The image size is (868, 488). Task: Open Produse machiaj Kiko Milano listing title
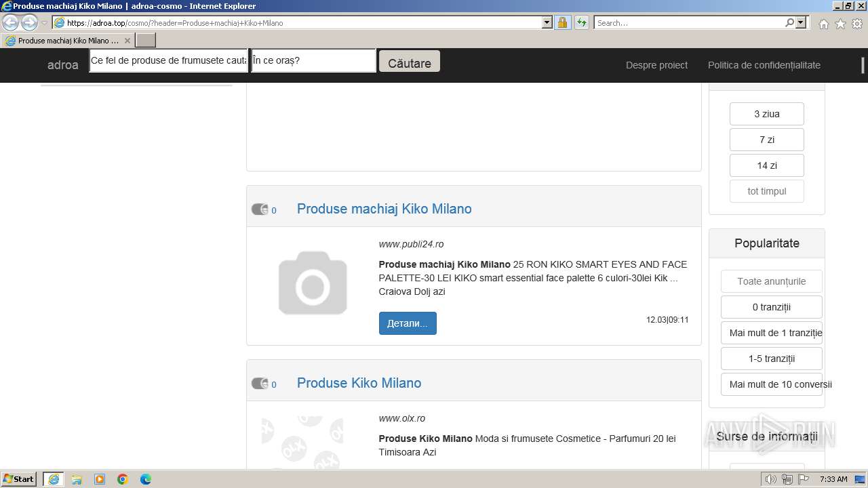[384, 209]
